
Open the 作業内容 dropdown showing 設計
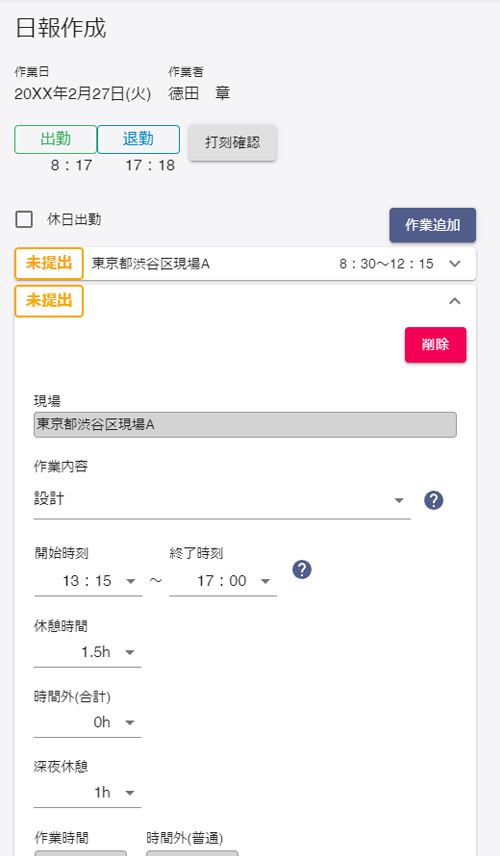click(222, 500)
